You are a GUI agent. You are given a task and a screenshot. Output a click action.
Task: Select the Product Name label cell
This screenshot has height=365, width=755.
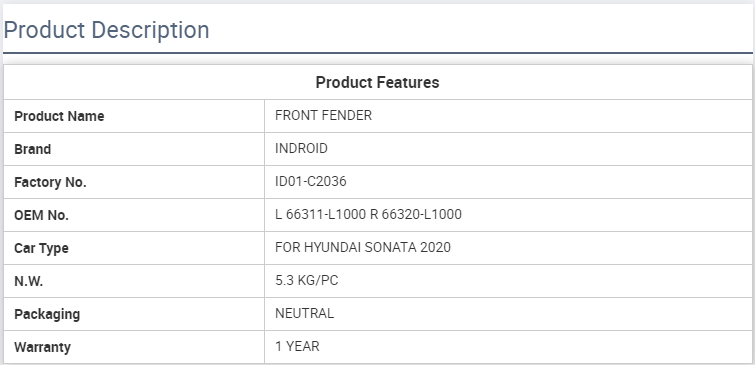point(134,116)
